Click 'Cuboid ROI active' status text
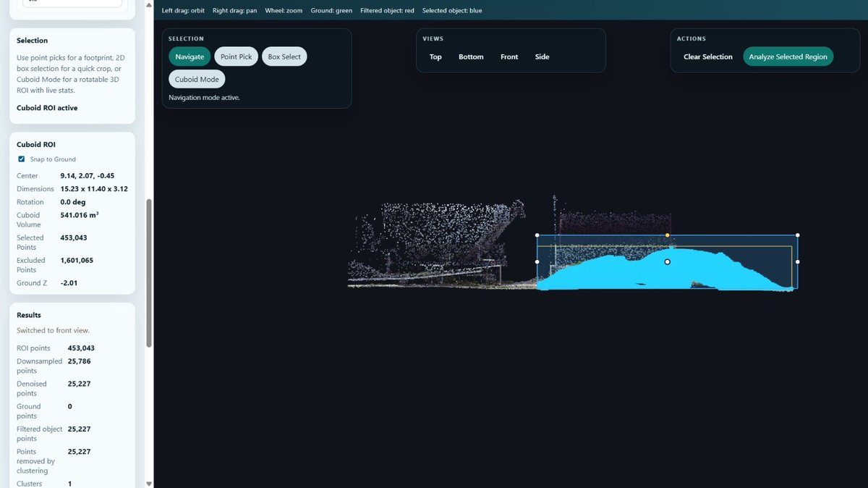The image size is (868, 488). pyautogui.click(x=47, y=108)
